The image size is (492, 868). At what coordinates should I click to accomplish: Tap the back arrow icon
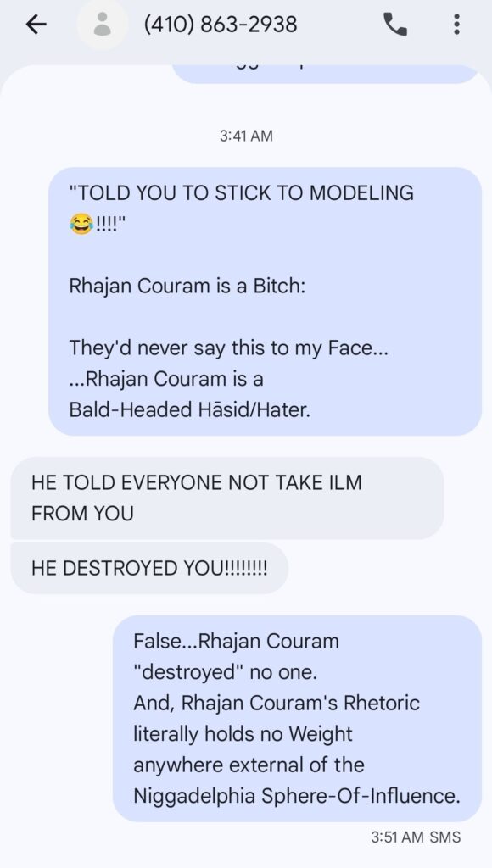click(x=36, y=25)
